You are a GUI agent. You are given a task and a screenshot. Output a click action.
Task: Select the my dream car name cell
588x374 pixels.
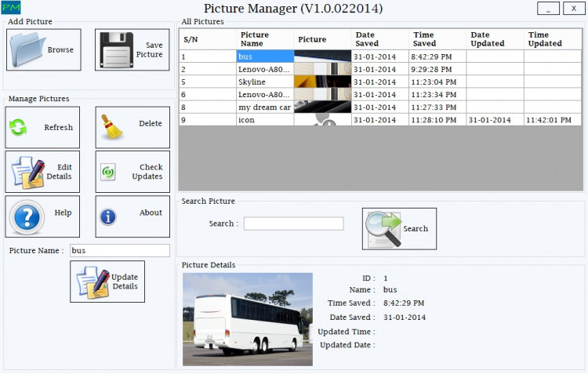[x=265, y=107]
